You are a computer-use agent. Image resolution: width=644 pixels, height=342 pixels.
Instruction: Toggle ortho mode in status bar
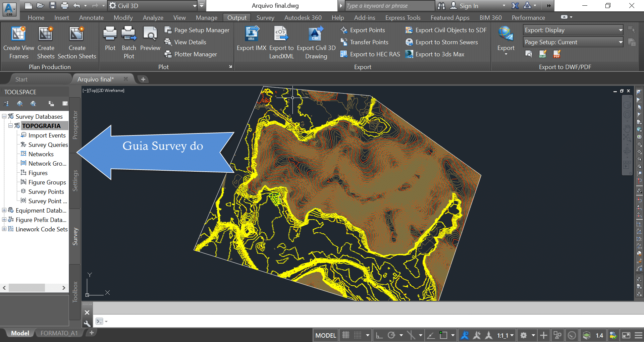point(379,335)
